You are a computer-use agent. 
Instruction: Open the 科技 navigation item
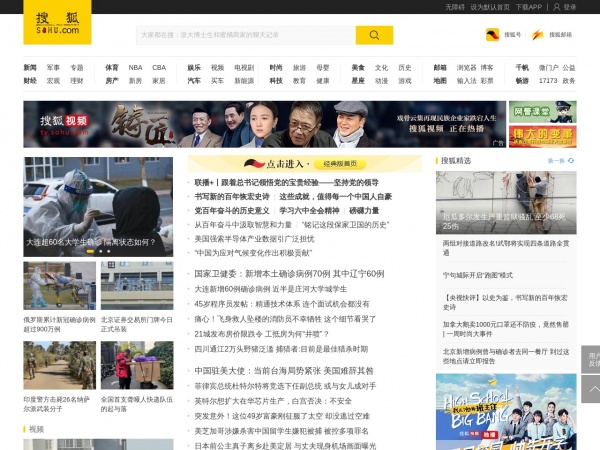[276, 81]
